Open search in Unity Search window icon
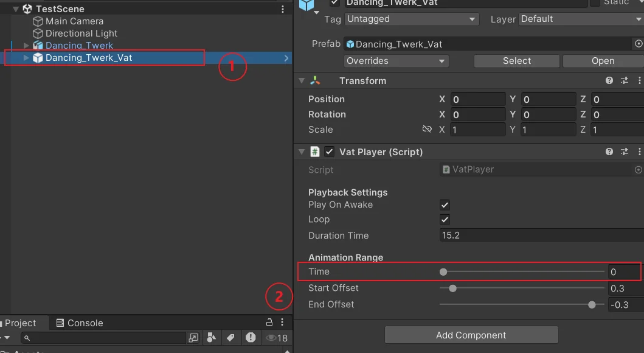The width and height of the screenshot is (644, 353). 193,338
